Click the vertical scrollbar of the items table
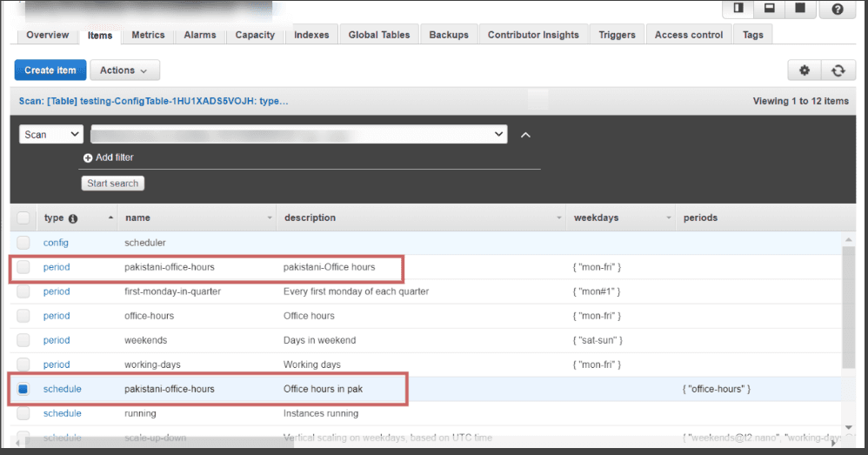 point(849,307)
